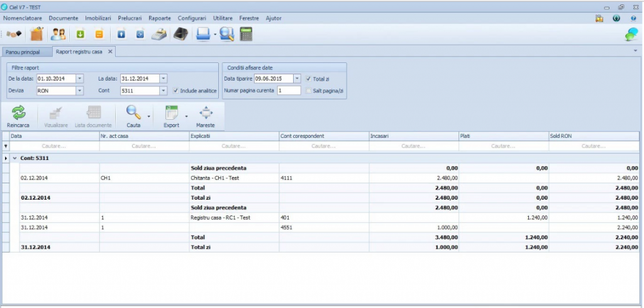Click the magnifier search tray icon
The width and height of the screenshot is (644, 308).
[226, 34]
